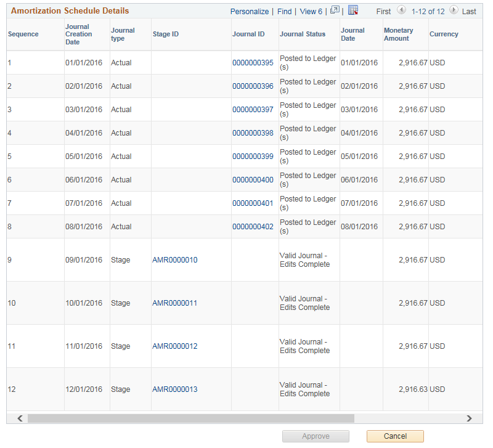Open journal 0000000401
This screenshot has height=448, width=493.
pos(253,203)
